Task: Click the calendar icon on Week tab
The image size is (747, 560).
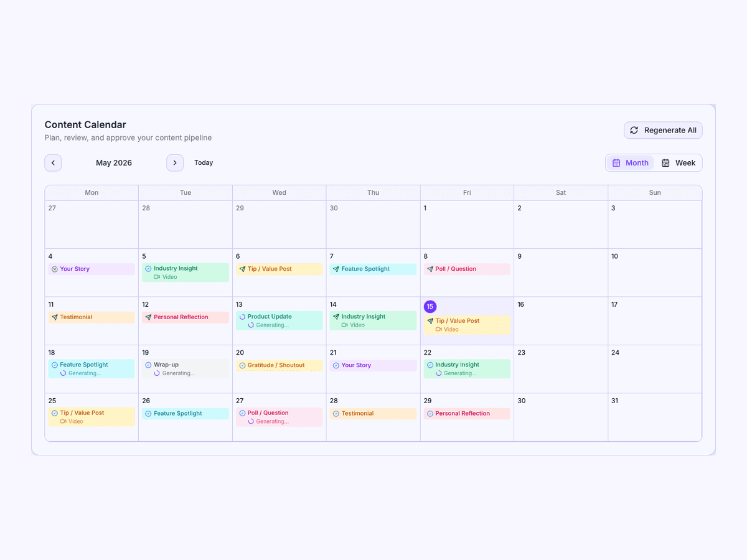Action: point(665,163)
